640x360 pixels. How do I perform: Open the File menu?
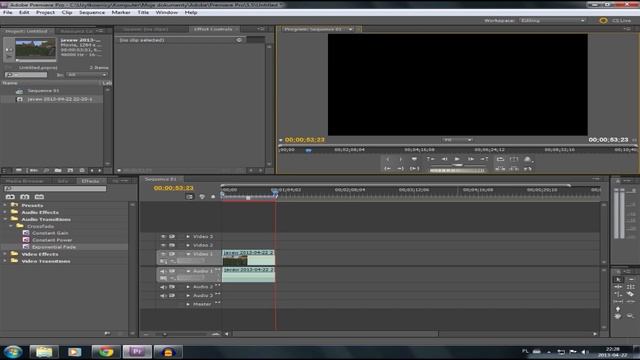(8, 12)
